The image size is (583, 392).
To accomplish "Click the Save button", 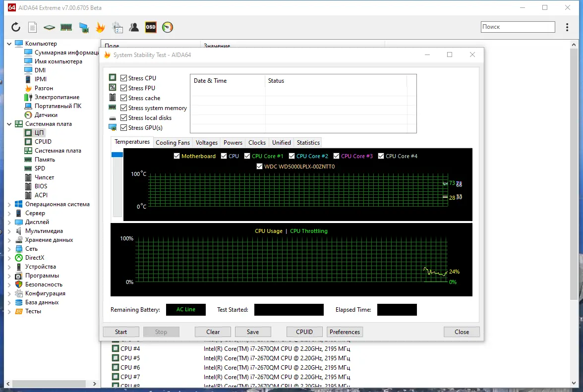I will [x=253, y=332].
